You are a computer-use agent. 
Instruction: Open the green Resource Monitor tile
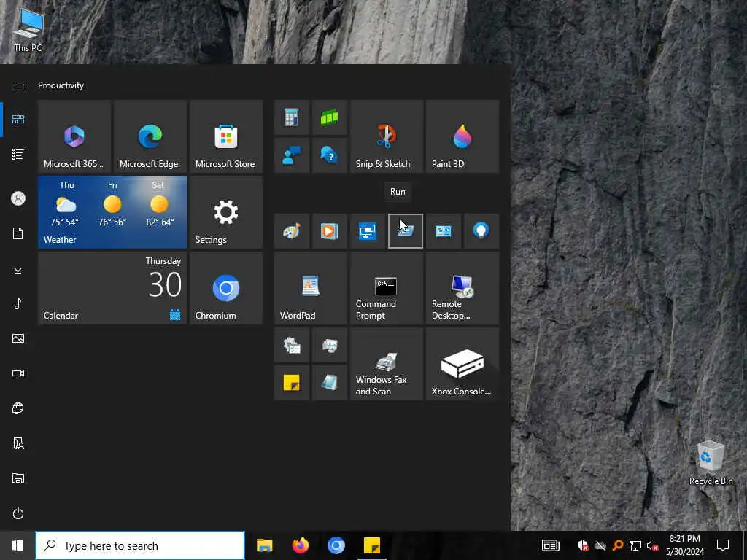coord(329,117)
